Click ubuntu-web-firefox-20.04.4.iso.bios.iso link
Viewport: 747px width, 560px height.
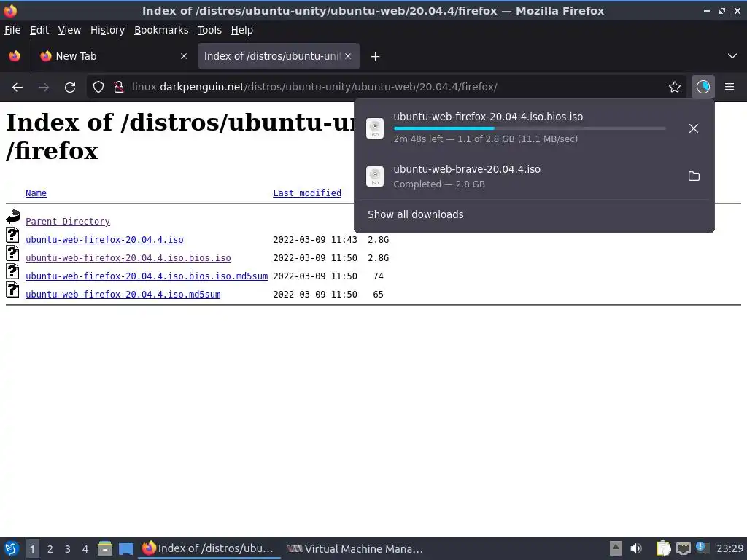click(x=128, y=258)
